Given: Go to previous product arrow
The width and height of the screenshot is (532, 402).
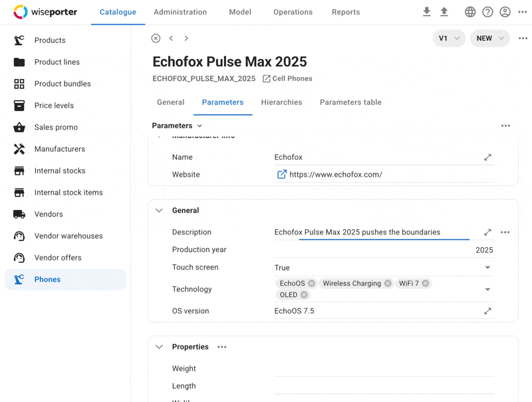Looking at the screenshot, I should (x=172, y=39).
